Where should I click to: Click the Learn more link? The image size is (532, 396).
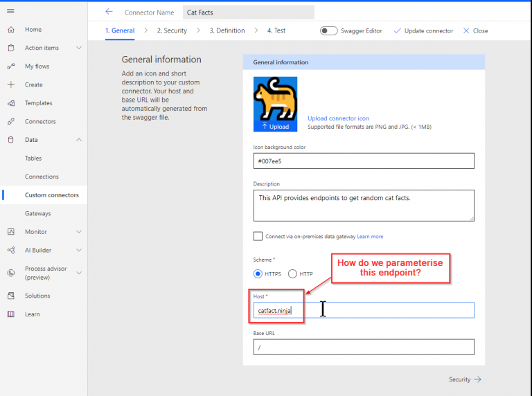pos(370,236)
